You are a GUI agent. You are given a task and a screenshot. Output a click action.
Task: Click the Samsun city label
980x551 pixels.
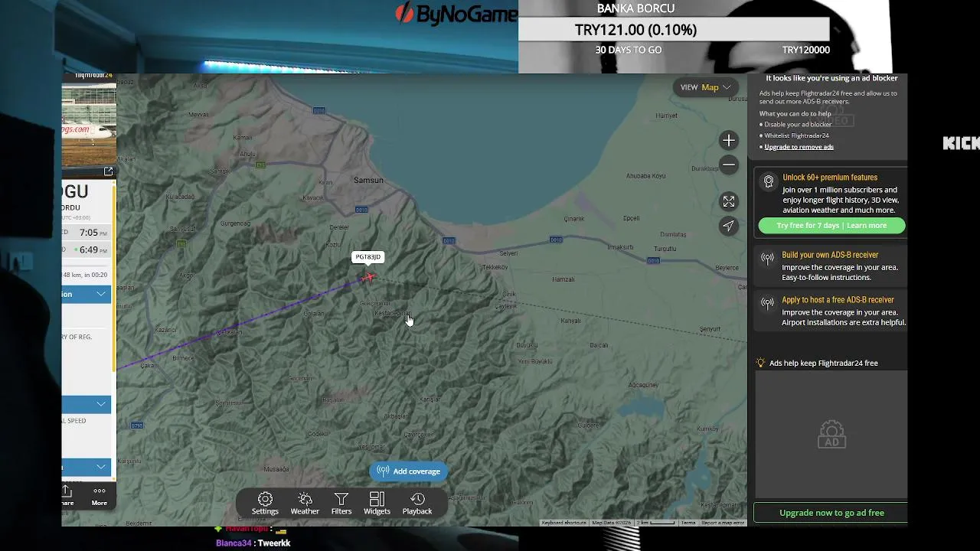(368, 180)
